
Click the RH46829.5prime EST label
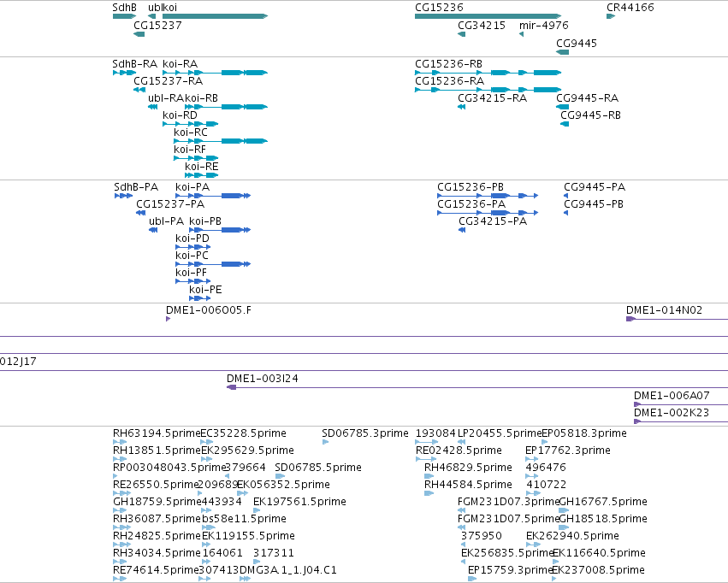point(468,468)
